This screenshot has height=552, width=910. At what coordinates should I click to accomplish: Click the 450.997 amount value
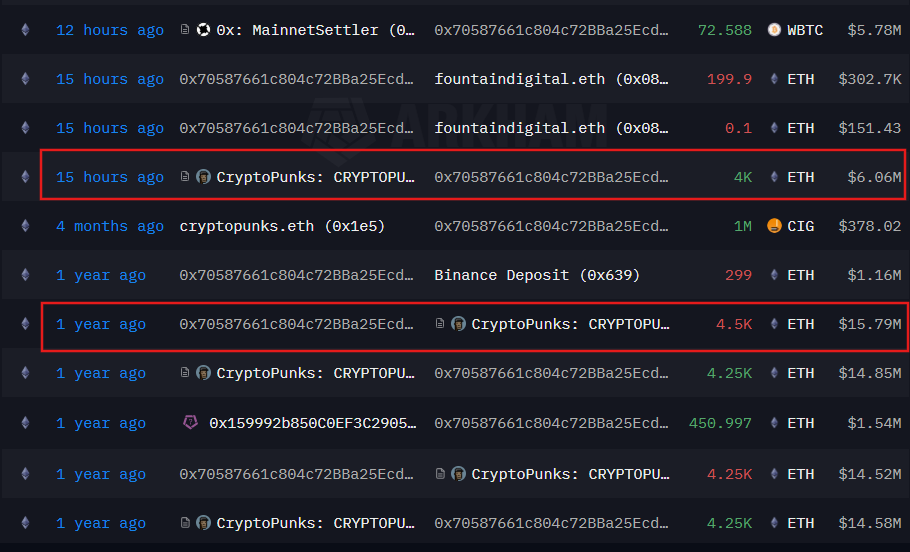coord(720,424)
